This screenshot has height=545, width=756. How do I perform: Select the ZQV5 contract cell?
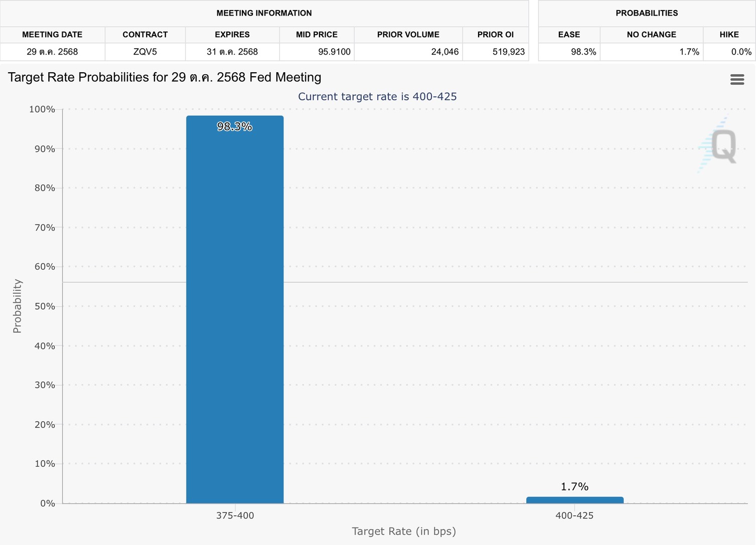(145, 52)
